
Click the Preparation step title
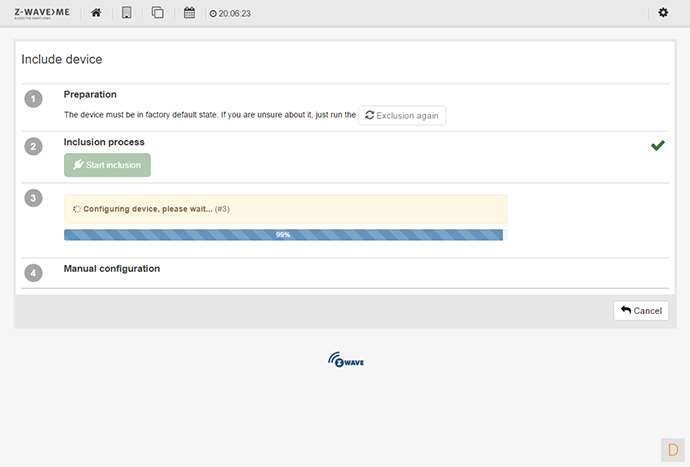click(x=90, y=94)
